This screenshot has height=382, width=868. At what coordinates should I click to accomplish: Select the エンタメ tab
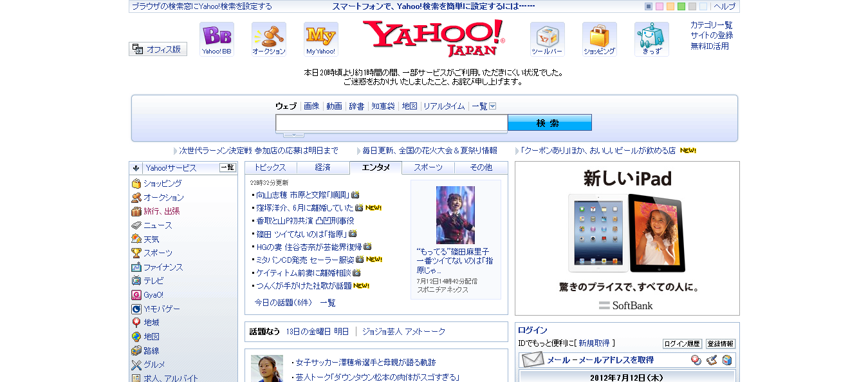(x=376, y=167)
